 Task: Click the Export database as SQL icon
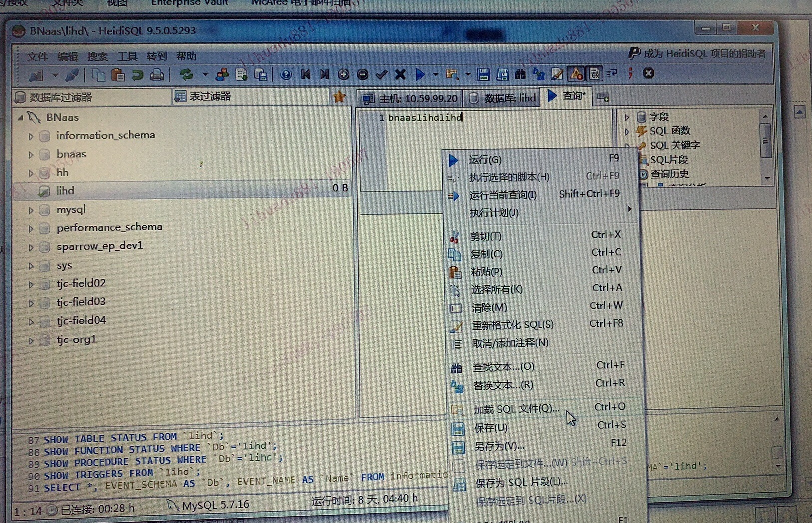pos(241,74)
